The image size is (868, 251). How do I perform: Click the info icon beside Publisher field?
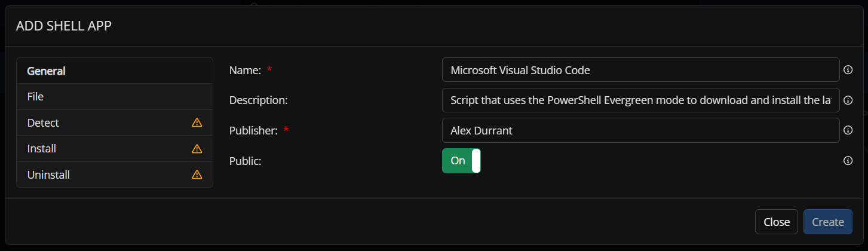click(x=848, y=130)
